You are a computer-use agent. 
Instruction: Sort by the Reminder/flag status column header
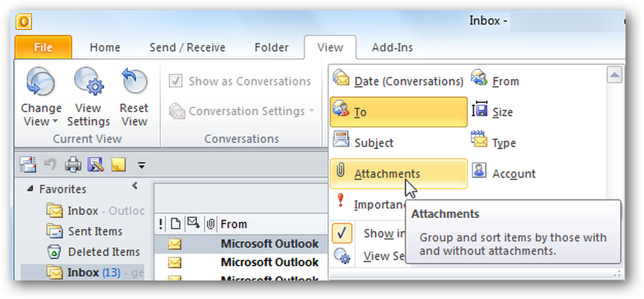tap(193, 224)
